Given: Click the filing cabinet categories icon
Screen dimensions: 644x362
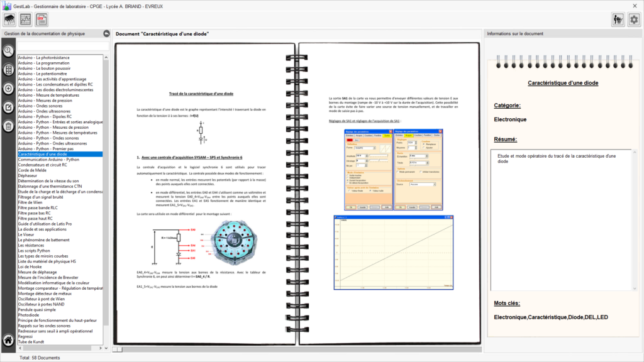Looking at the screenshot, I should 9,70.
